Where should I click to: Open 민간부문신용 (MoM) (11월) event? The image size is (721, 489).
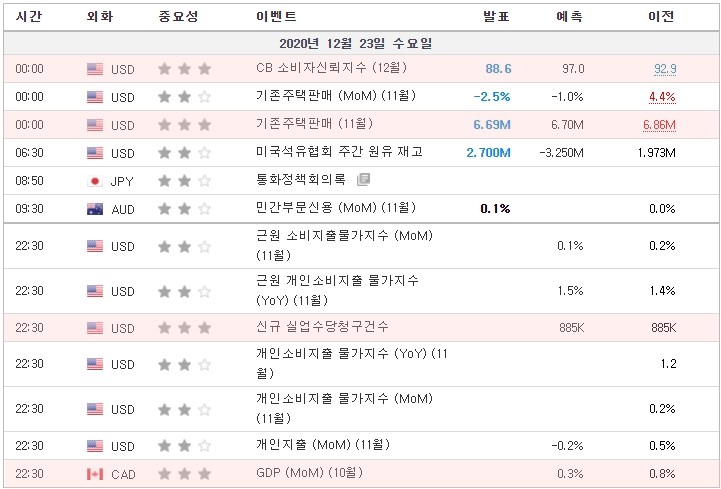click(x=336, y=208)
